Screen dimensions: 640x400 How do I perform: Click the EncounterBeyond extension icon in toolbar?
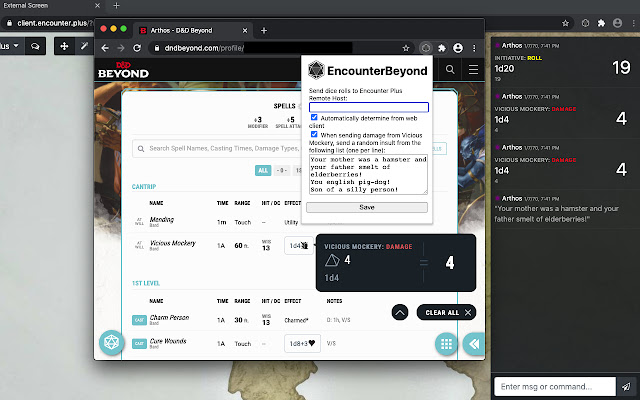click(x=426, y=48)
